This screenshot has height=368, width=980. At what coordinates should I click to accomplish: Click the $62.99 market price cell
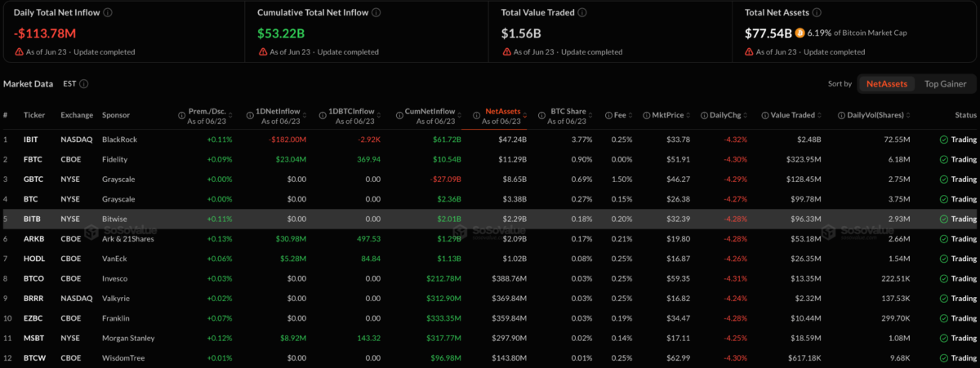click(678, 357)
